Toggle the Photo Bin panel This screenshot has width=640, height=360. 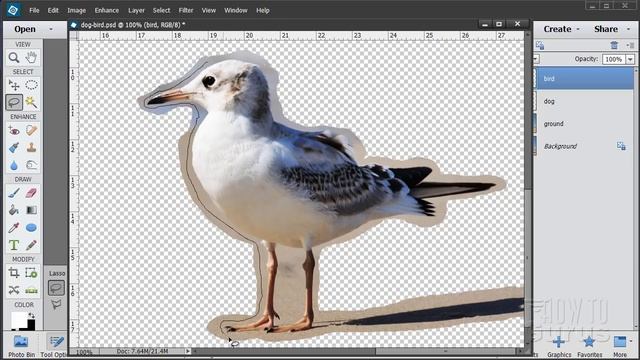tap(21, 346)
